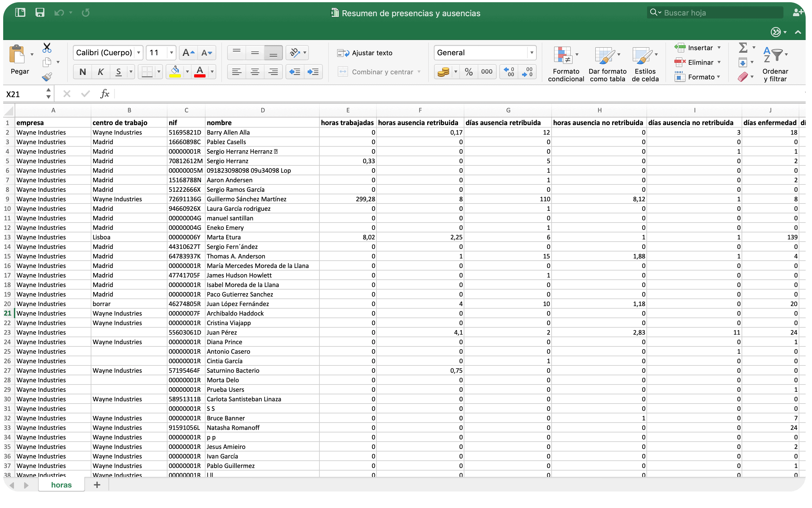Open Estilos de celda
The image size is (812, 508).
(x=645, y=64)
